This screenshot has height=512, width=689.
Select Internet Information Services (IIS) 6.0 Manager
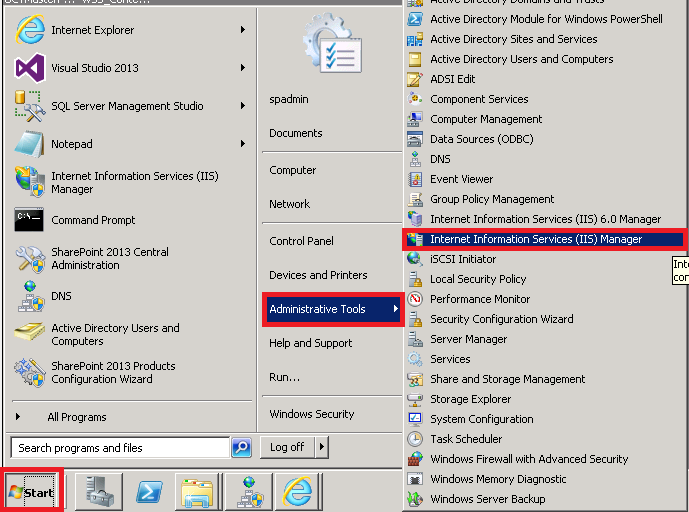(545, 219)
